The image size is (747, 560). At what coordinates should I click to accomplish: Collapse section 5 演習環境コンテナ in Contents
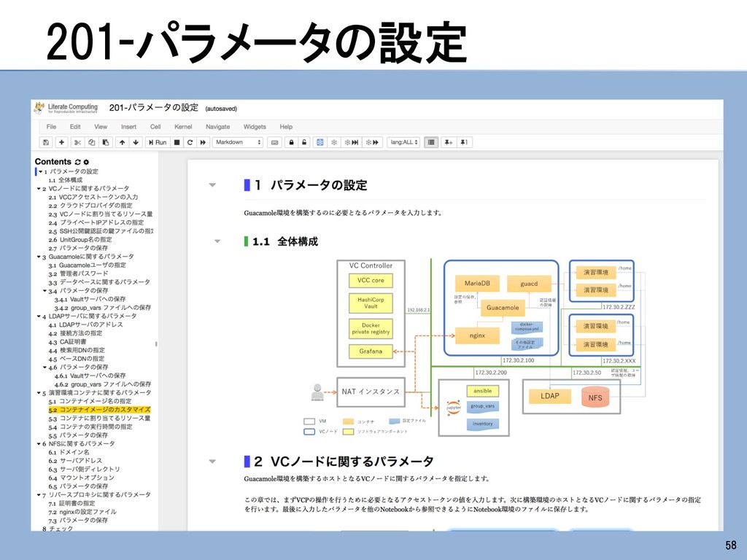[39, 393]
